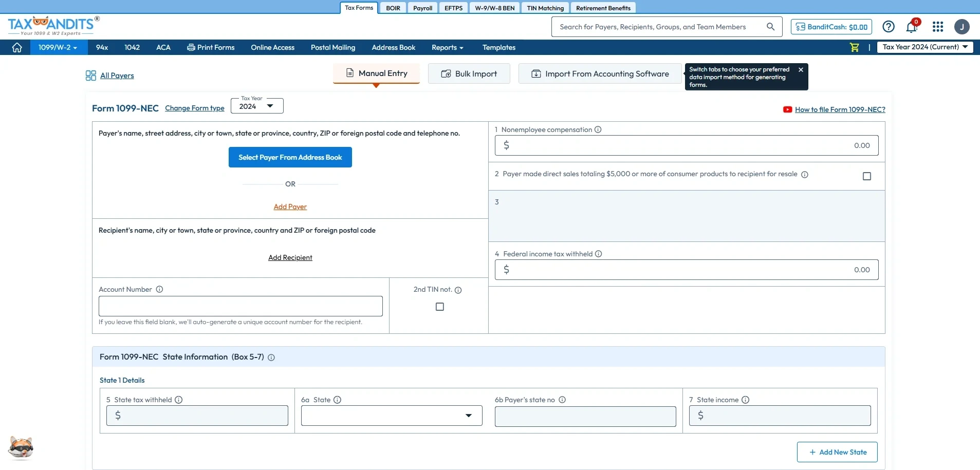Click Select Payer From Address Book

(x=290, y=157)
